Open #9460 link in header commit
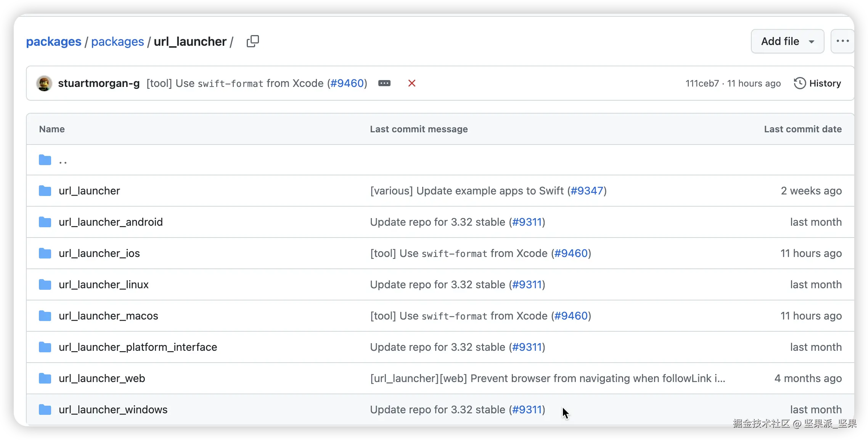The image size is (868, 440). (347, 83)
